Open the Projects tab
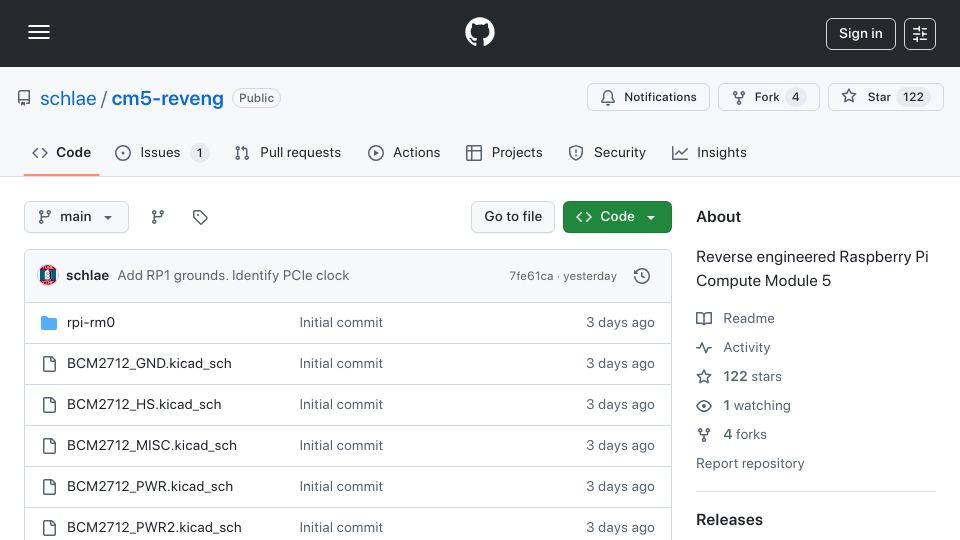 click(504, 152)
